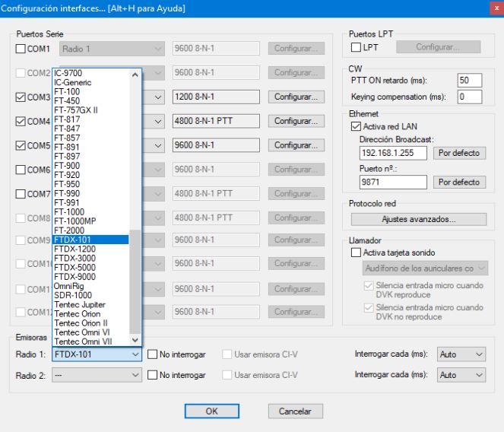Select FT-847 in the list
Image resolution: width=504 pixels, height=432 pixels.
pos(91,129)
